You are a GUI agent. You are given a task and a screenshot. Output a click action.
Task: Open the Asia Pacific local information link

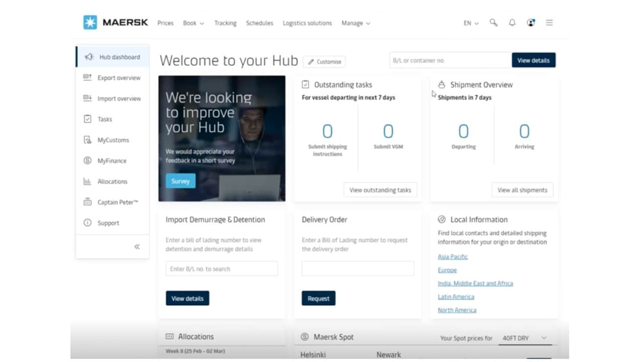click(453, 256)
